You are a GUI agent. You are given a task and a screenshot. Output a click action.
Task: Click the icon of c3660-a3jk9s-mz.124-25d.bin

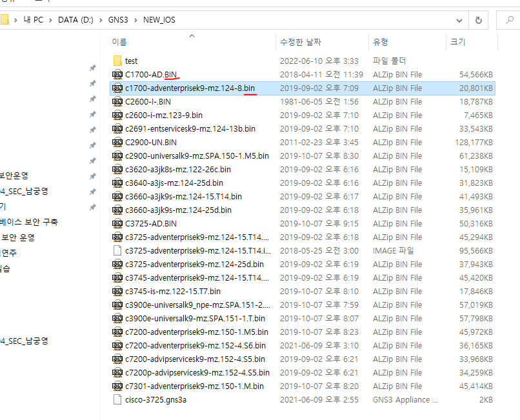[x=117, y=210]
